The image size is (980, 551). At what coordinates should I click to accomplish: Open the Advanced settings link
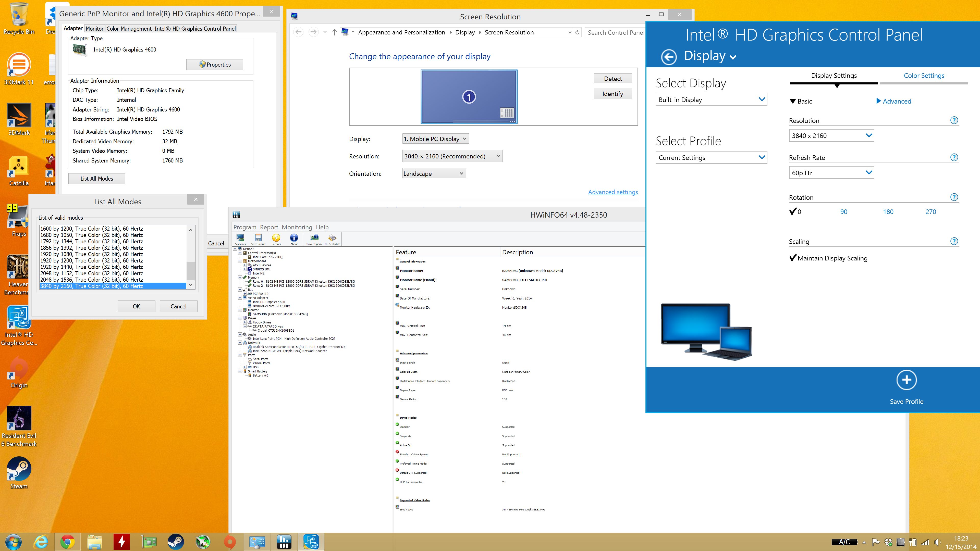(x=613, y=192)
